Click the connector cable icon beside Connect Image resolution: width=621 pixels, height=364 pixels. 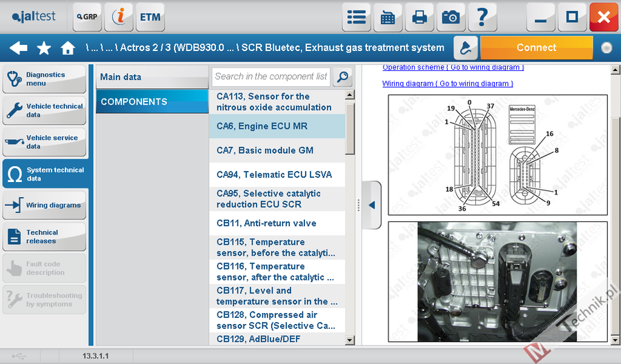(466, 48)
